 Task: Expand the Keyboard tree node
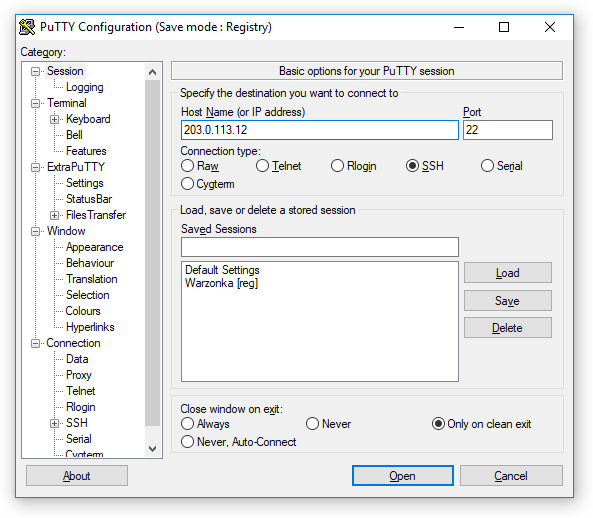tap(54, 119)
